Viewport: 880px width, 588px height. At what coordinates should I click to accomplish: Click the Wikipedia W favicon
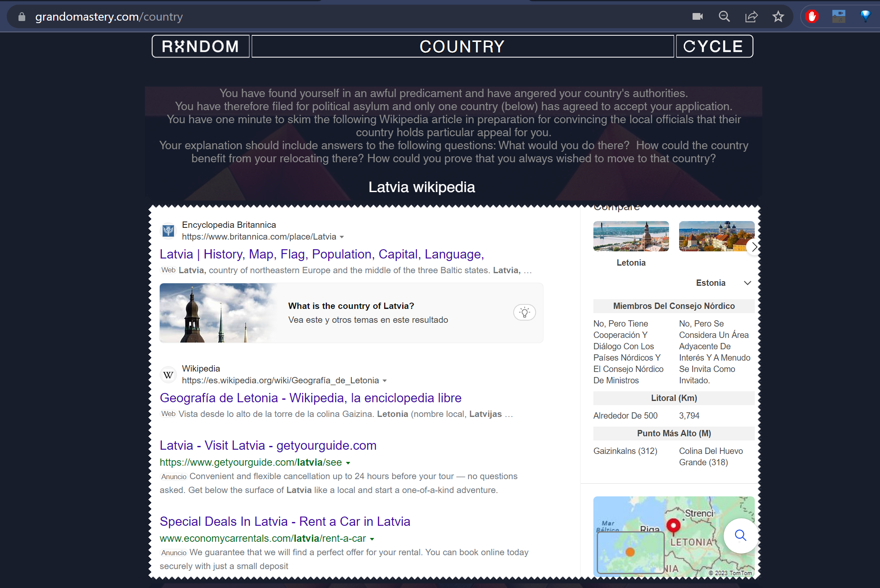tap(169, 374)
